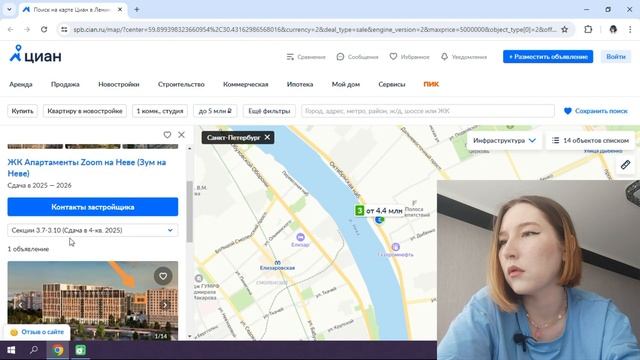Activate the map ruler tool
The width and height of the screenshot is (640, 360).
[625, 164]
